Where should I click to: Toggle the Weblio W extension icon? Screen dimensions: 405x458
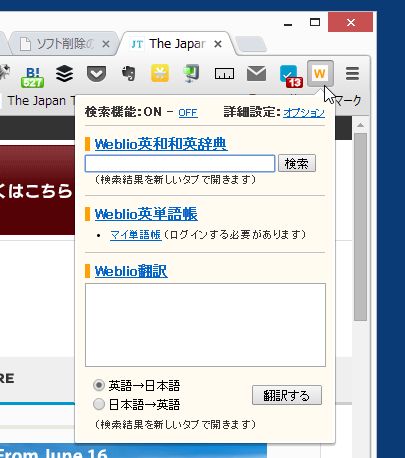click(x=320, y=73)
